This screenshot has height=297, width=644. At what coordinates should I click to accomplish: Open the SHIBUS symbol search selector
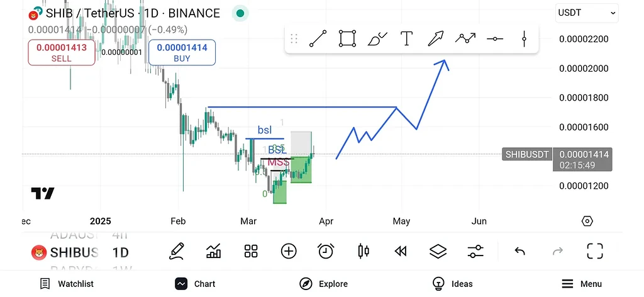(x=66, y=252)
